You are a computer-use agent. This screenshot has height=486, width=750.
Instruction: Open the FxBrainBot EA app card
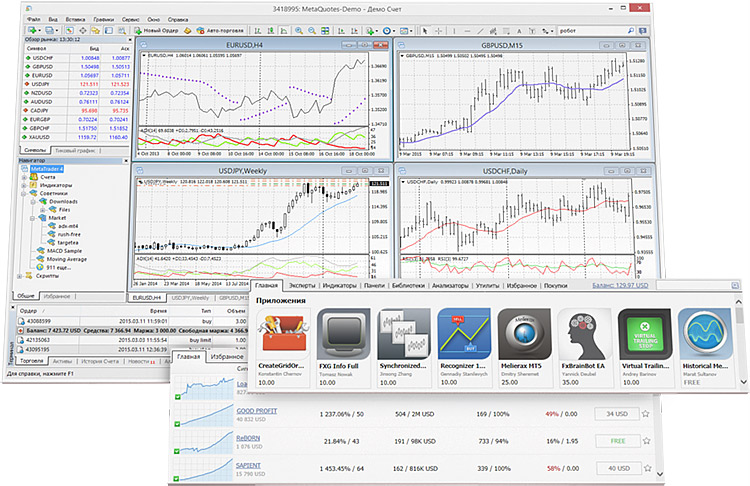(x=585, y=347)
